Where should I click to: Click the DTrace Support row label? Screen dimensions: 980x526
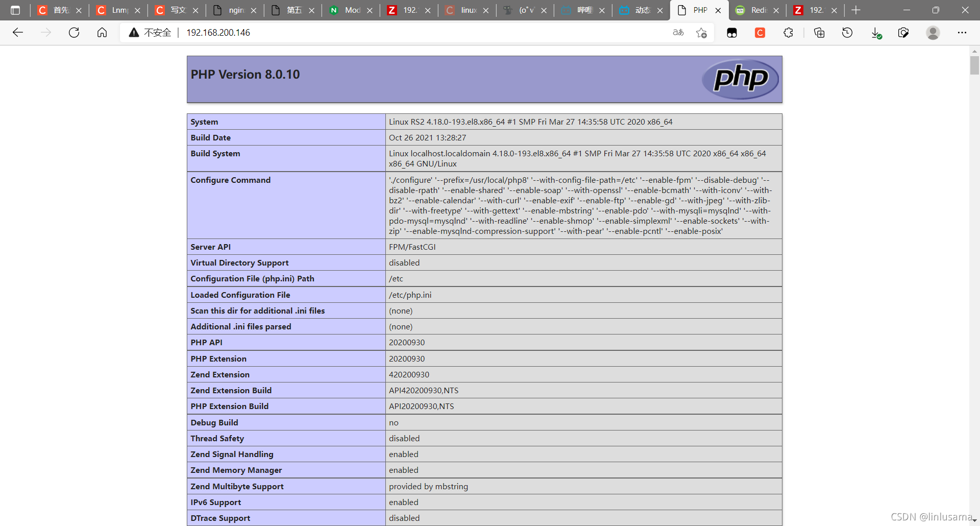tap(220, 518)
